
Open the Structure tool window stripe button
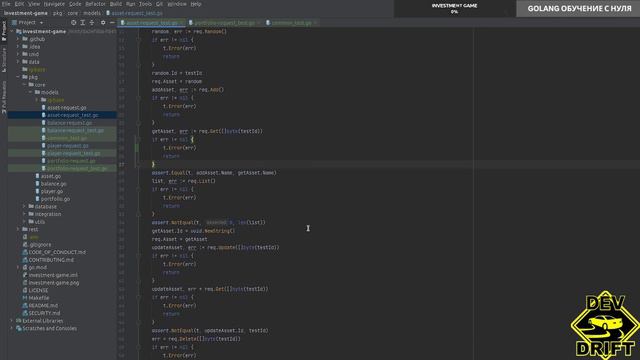coord(4,60)
